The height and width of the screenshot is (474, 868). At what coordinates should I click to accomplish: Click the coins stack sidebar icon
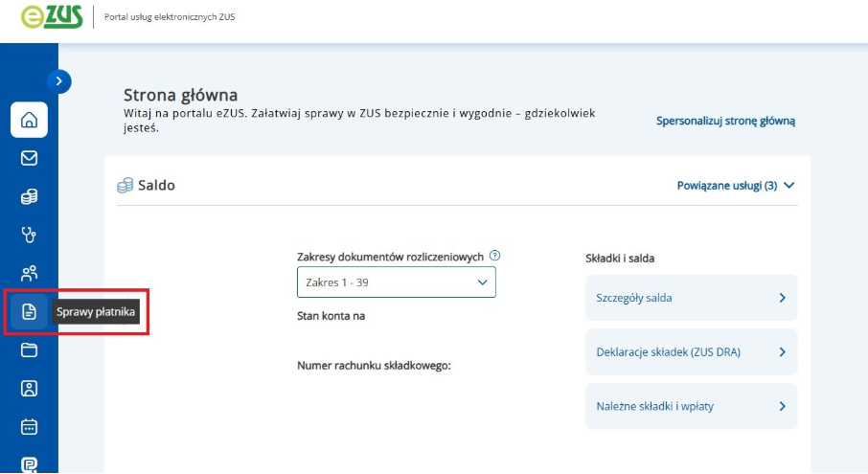pos(29,196)
